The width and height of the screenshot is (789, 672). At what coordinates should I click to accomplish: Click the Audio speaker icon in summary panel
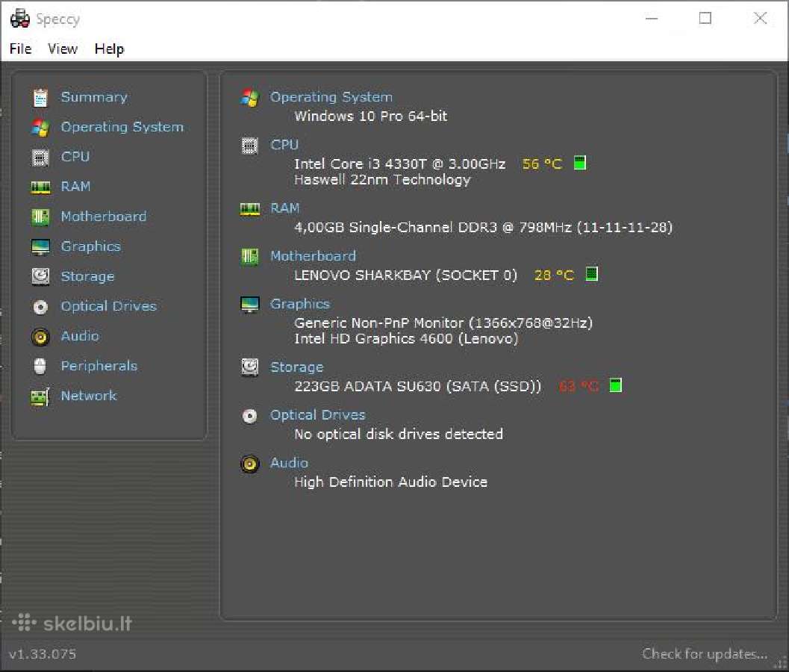click(x=249, y=464)
